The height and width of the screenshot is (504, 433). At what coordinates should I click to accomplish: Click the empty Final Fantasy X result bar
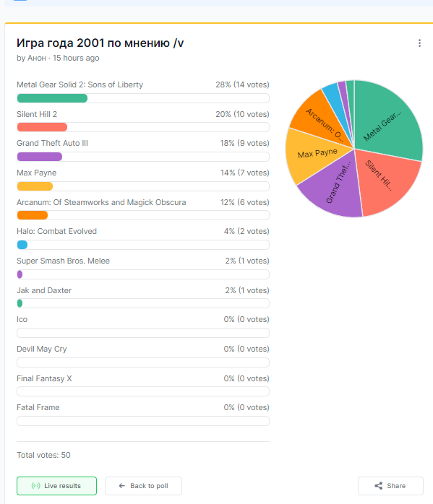(143, 391)
